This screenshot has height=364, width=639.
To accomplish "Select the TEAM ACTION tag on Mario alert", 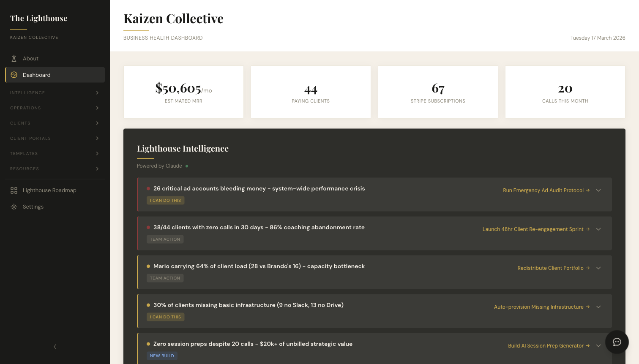I will click(x=165, y=278).
